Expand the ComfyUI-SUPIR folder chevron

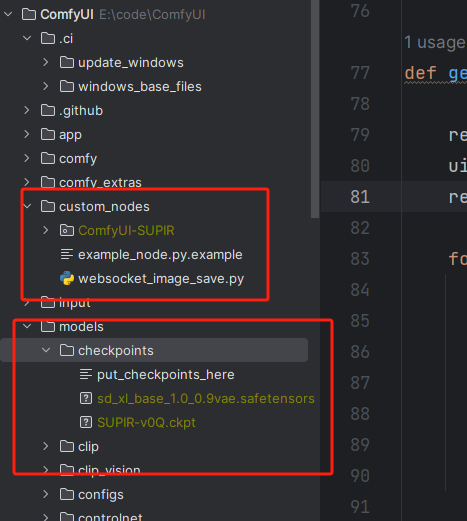pos(46,230)
